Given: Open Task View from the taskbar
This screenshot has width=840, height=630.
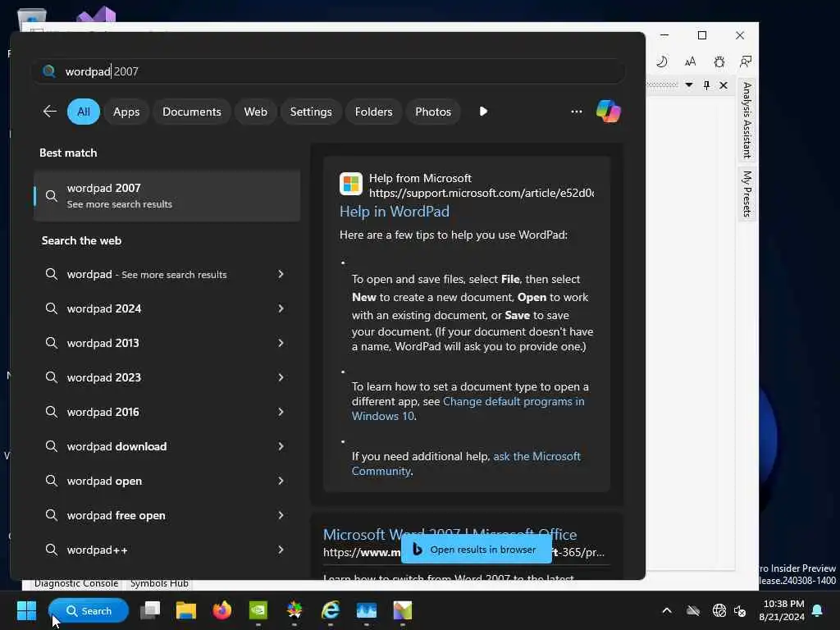Looking at the screenshot, I should tap(150, 610).
